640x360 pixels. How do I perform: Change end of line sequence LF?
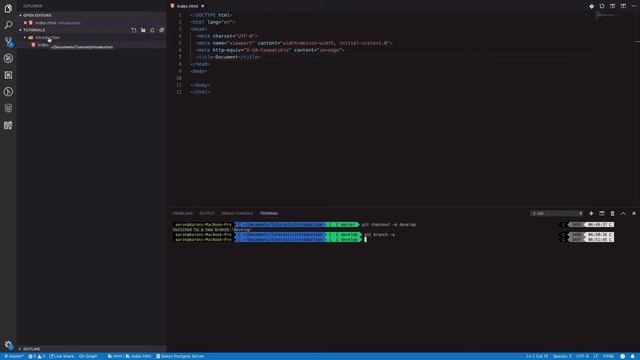(x=596, y=356)
